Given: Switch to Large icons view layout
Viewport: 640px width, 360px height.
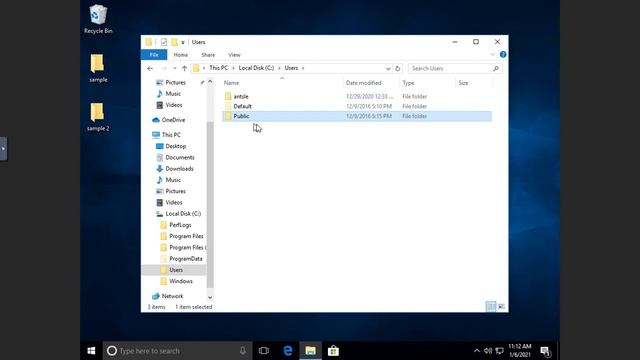Looking at the screenshot, I should click(501, 307).
